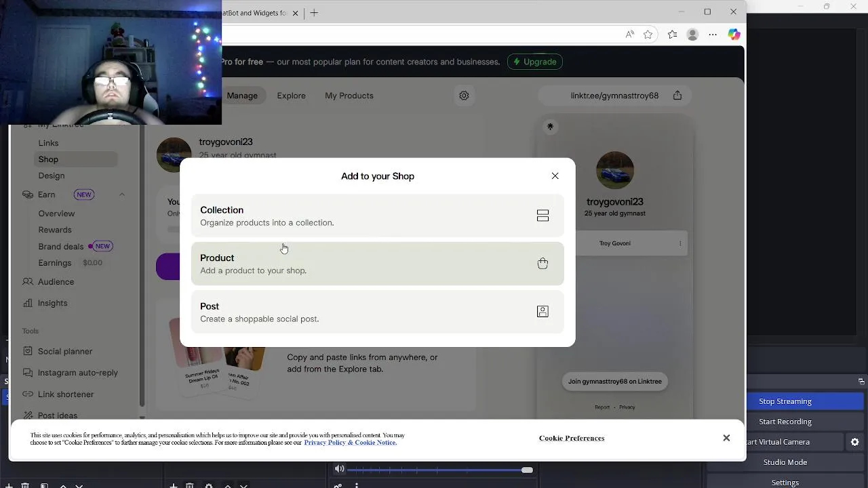Open the Copilot icon in Edge
The height and width of the screenshot is (488, 868).
[x=734, y=35]
